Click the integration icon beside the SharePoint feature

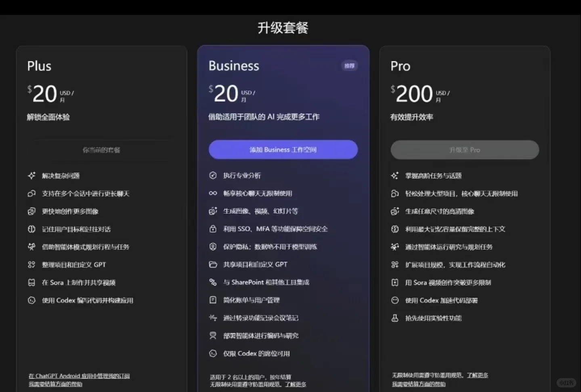click(x=213, y=282)
